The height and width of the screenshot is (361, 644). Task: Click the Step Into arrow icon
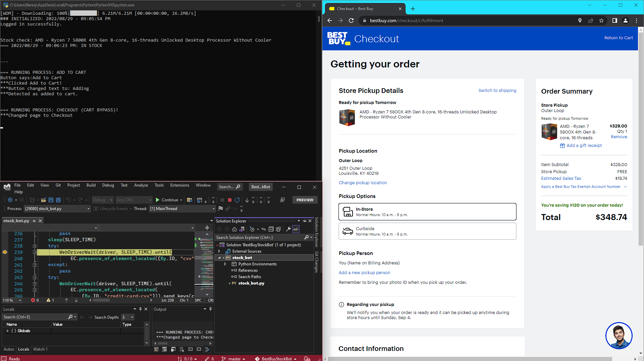click(247, 200)
